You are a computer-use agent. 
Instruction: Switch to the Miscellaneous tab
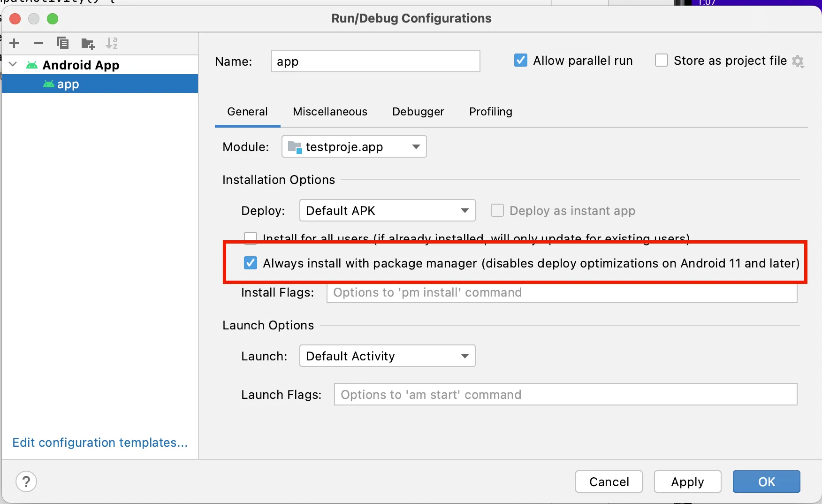[330, 112]
